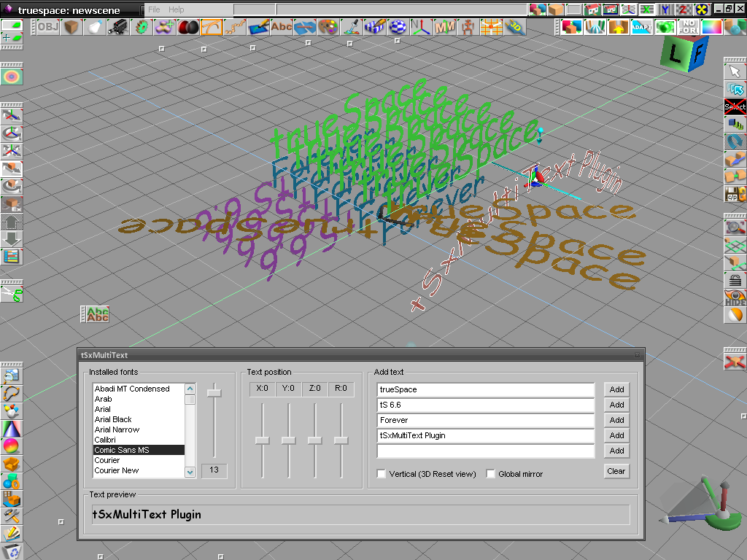
Task: Open the Help menu
Action: point(176,9)
